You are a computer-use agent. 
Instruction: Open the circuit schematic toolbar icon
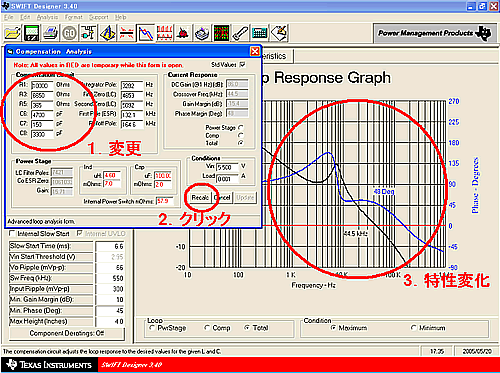coord(88,33)
